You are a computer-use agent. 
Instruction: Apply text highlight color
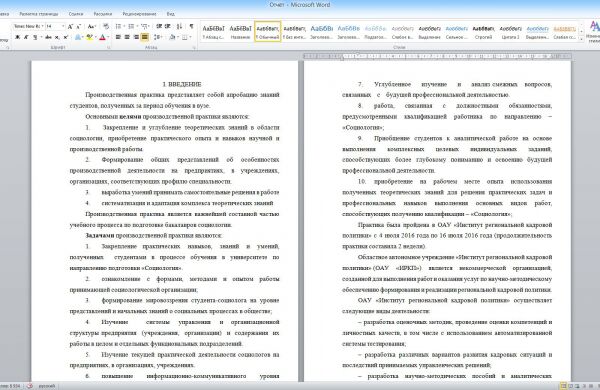click(90, 37)
